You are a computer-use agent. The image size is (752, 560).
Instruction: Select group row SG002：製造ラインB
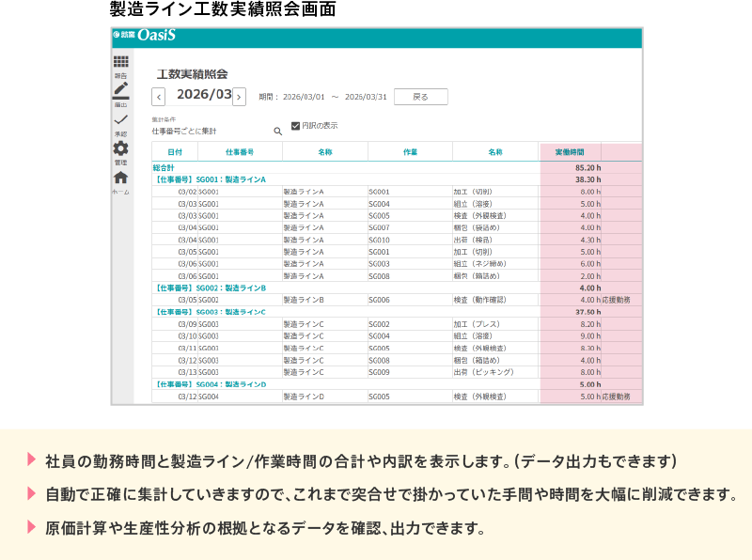click(209, 288)
